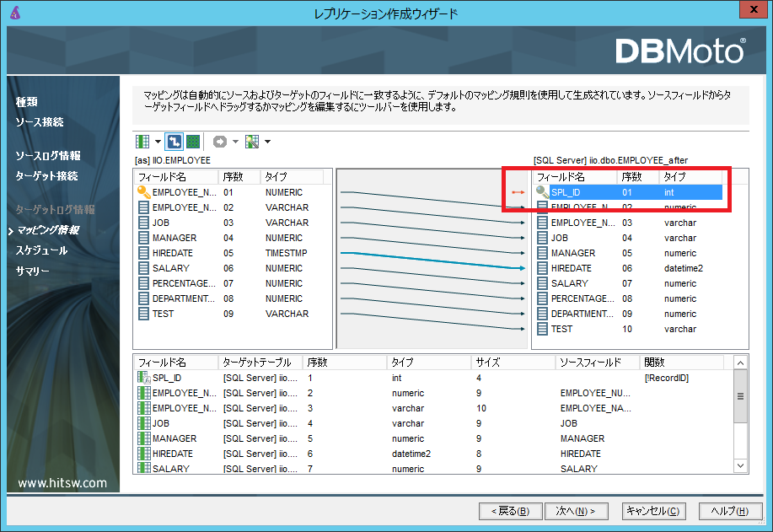Click the column icon of MANAGER in details table
This screenshot has width=773, height=532.
(x=144, y=438)
